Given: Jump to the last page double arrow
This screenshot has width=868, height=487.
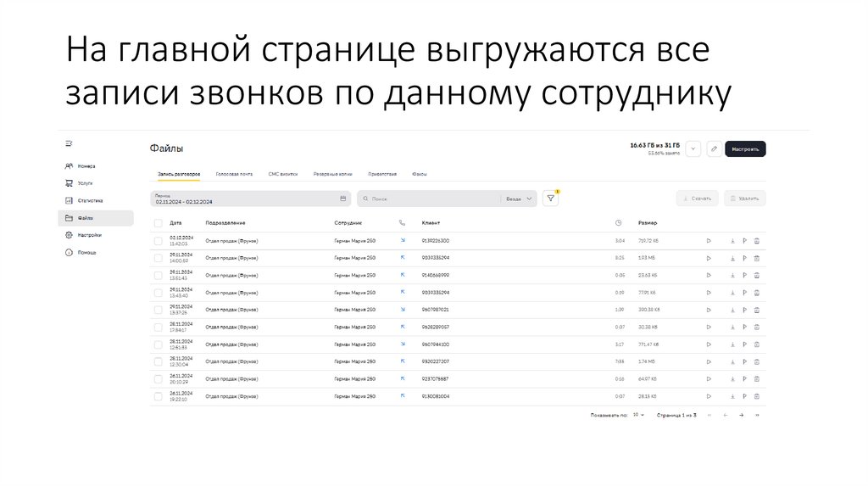Looking at the screenshot, I should coord(757,415).
